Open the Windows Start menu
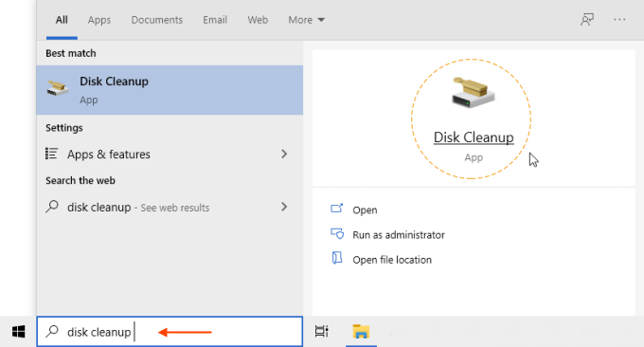644x347 pixels. (x=19, y=332)
